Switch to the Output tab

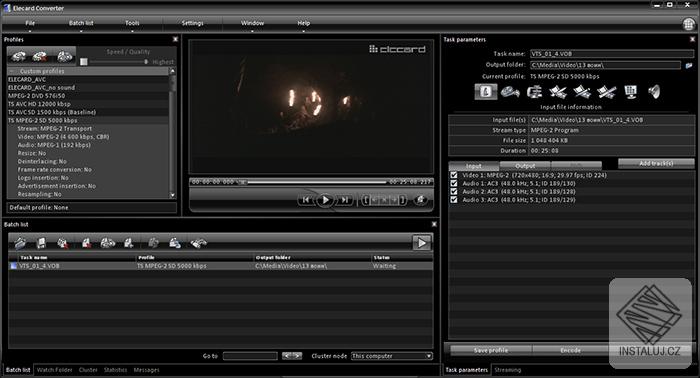tap(525, 166)
